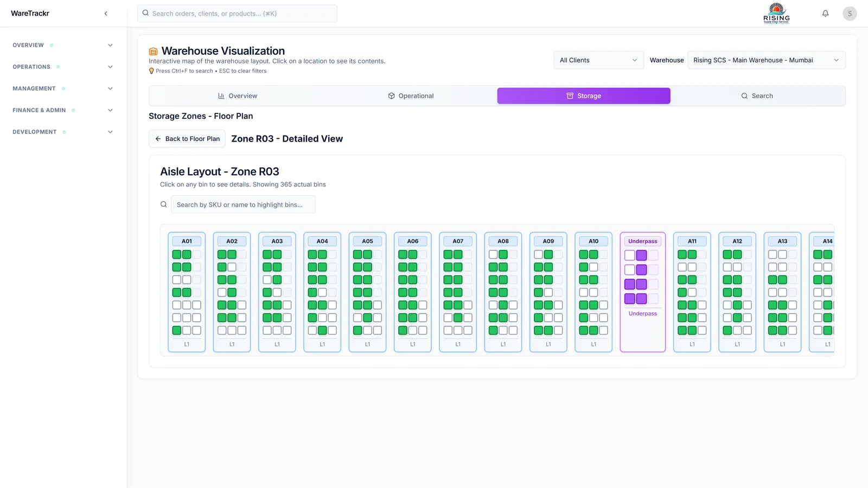Image resolution: width=868 pixels, height=488 pixels.
Task: Click the A10 aisle header
Action: [593, 241]
